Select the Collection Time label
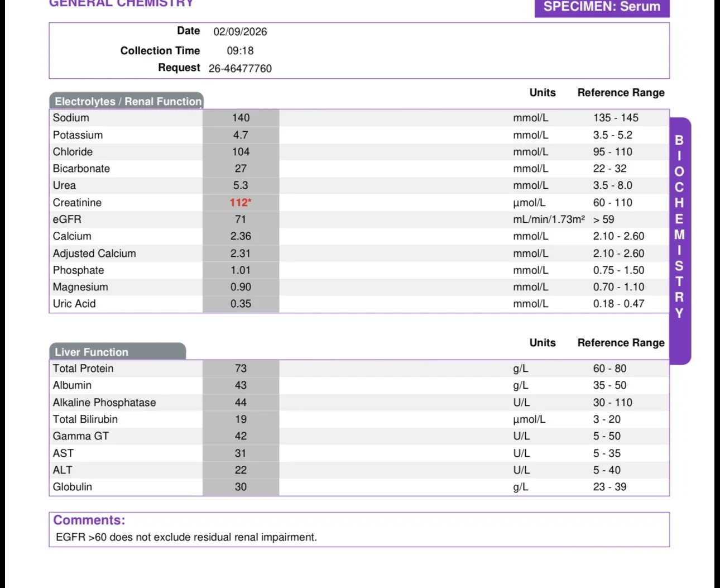 160,51
